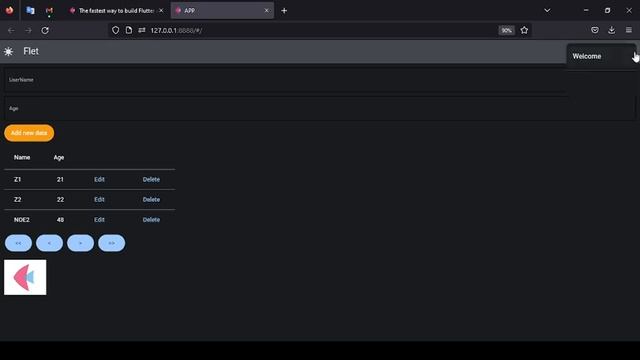The height and width of the screenshot is (360, 640).
Task: Click the Firefox icon in the tab bar
Action: (x=9, y=11)
